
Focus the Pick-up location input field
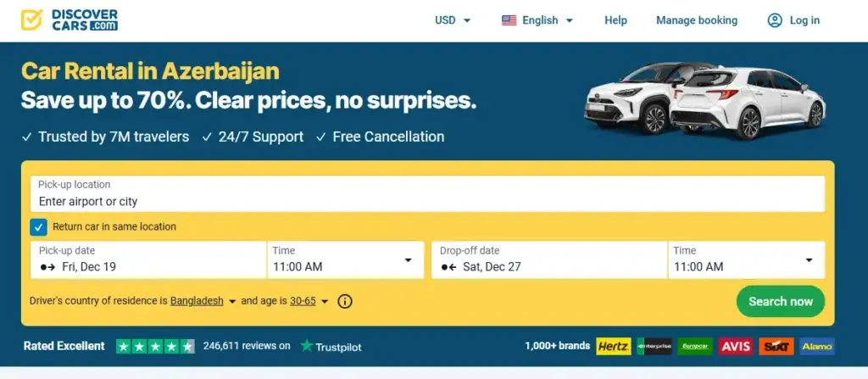click(x=427, y=201)
